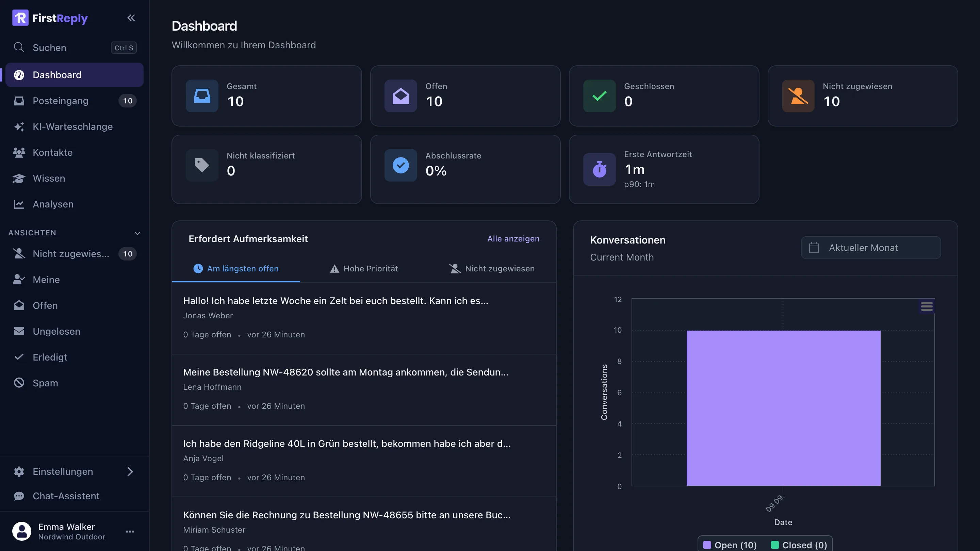
Task: Click the Nicht zugewiesen orange user icon
Action: [798, 96]
